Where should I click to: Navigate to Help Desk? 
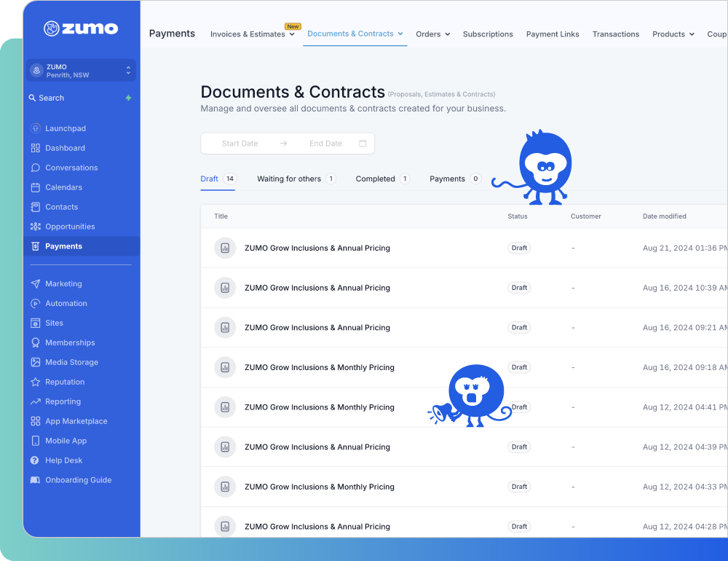pyautogui.click(x=63, y=460)
